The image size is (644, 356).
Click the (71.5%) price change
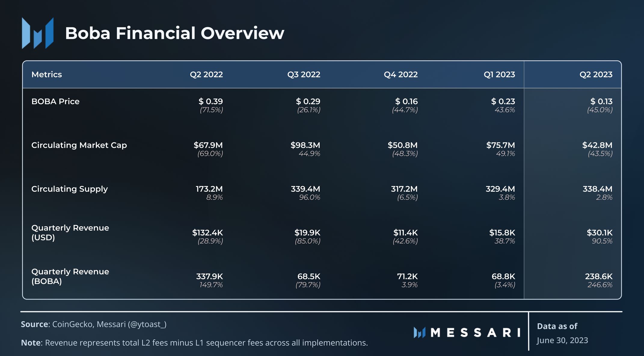click(211, 110)
